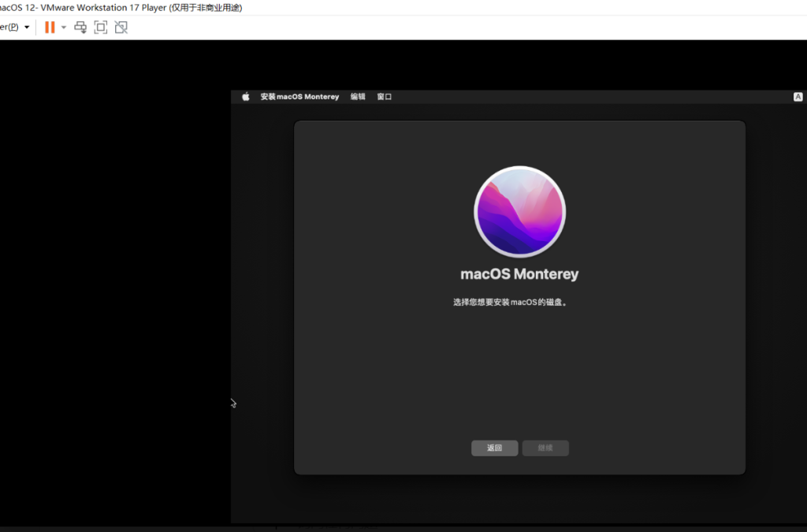Open the 安装 macOS Monterey menu
Viewport: 807px width, 532px height.
coord(299,97)
